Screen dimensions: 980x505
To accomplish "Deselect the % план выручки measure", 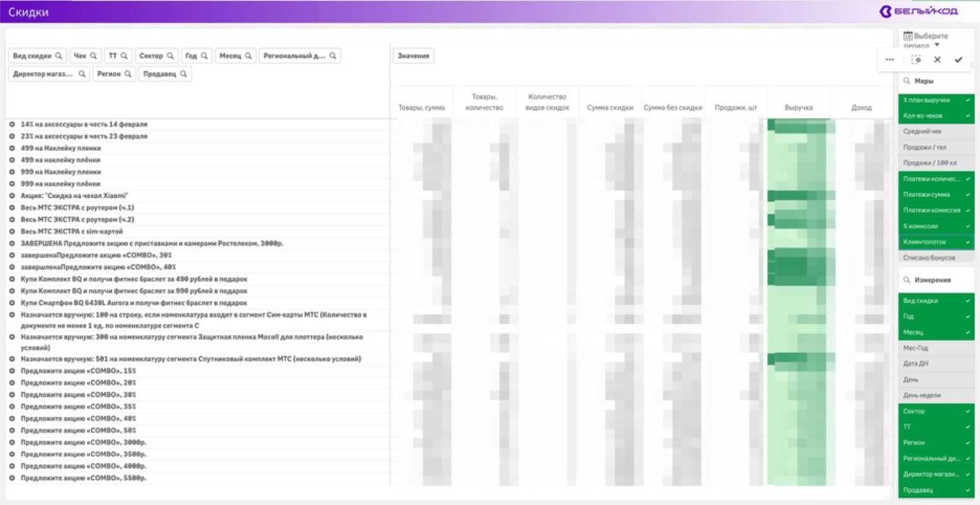I will point(936,100).
